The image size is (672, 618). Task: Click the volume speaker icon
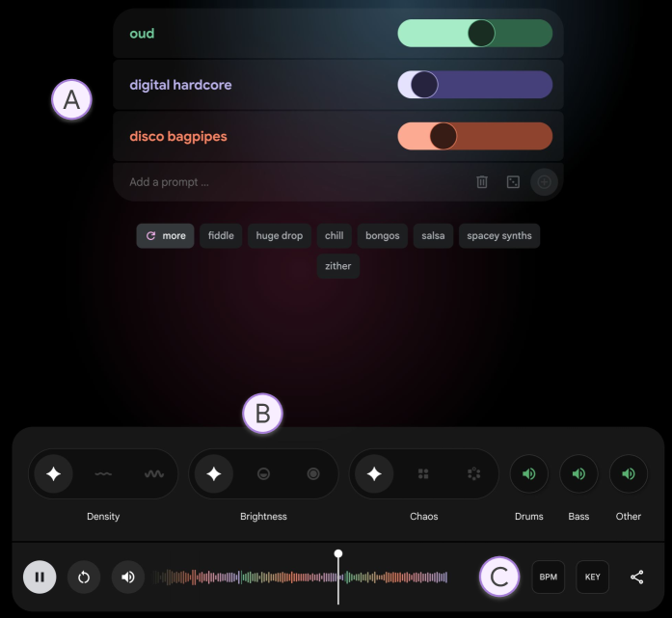[x=127, y=578]
